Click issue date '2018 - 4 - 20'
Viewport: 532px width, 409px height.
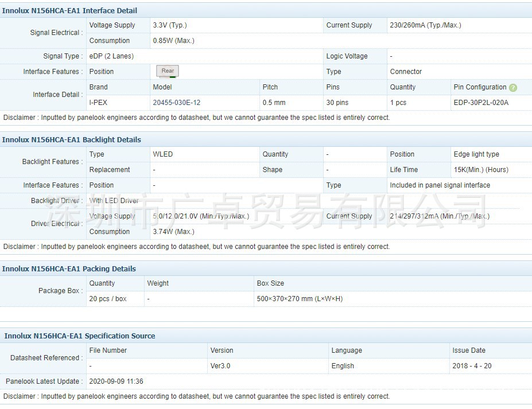[x=472, y=366]
